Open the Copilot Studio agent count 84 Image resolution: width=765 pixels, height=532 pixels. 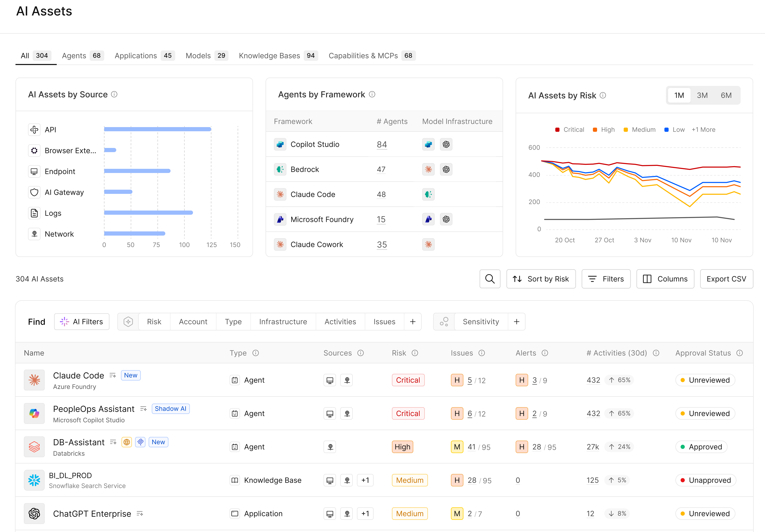382,144
